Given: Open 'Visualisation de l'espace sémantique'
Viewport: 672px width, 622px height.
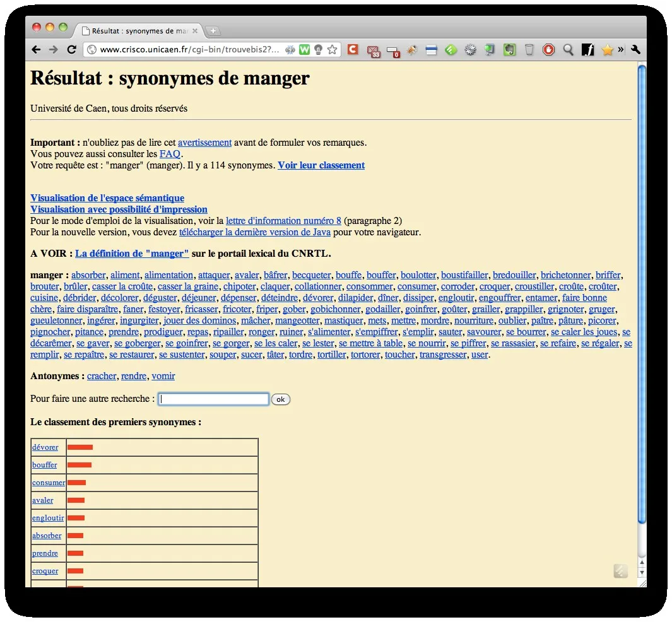Looking at the screenshot, I should pyautogui.click(x=107, y=198).
